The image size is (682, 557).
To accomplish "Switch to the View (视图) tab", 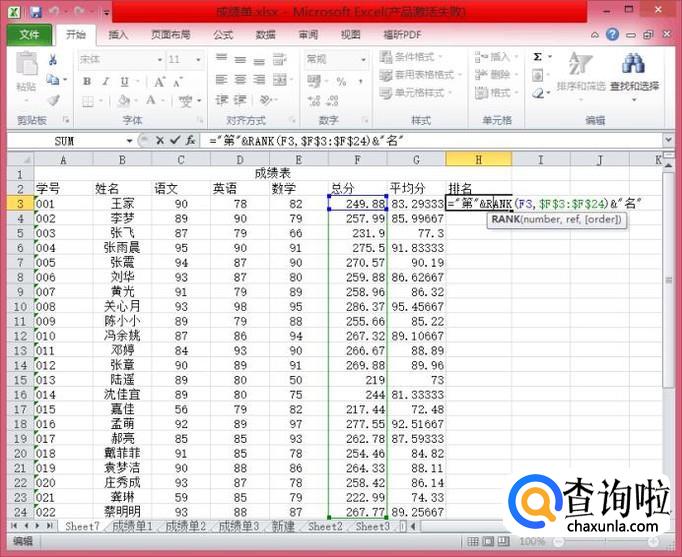I will [x=350, y=35].
